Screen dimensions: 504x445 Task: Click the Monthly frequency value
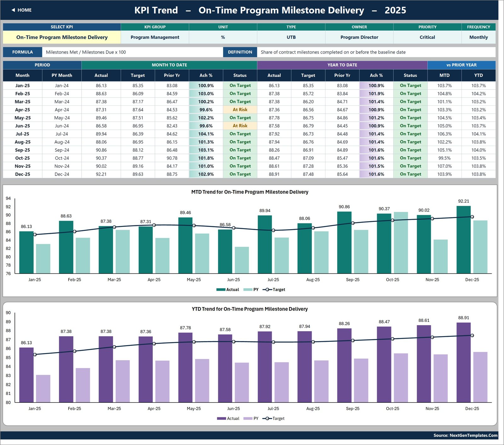pos(478,37)
